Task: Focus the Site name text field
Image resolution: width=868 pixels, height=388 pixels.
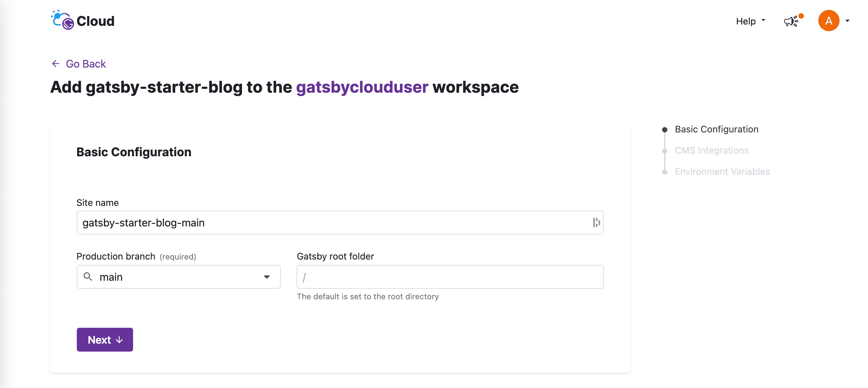Action: 334,222
